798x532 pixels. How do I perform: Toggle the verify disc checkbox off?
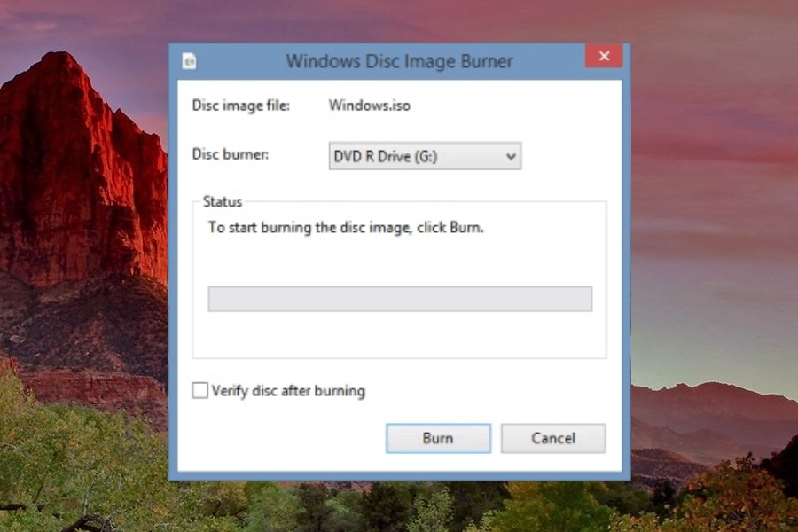(199, 390)
